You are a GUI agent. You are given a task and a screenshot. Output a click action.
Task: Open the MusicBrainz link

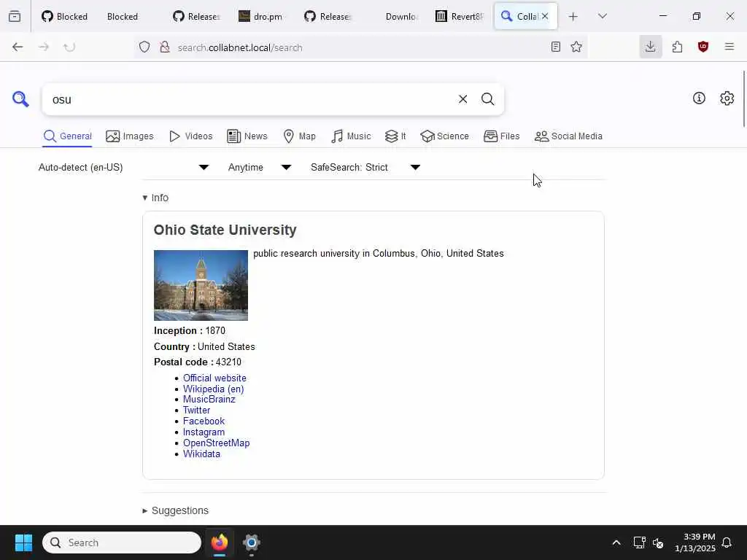pos(209,400)
